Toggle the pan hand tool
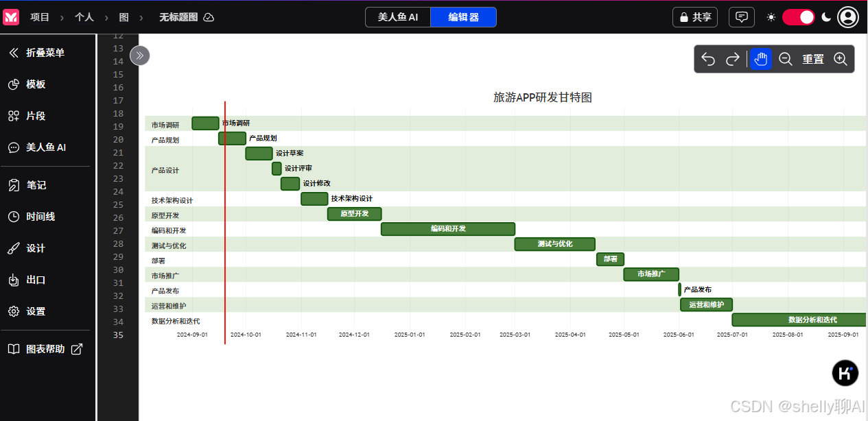The image size is (868, 421). (761, 59)
